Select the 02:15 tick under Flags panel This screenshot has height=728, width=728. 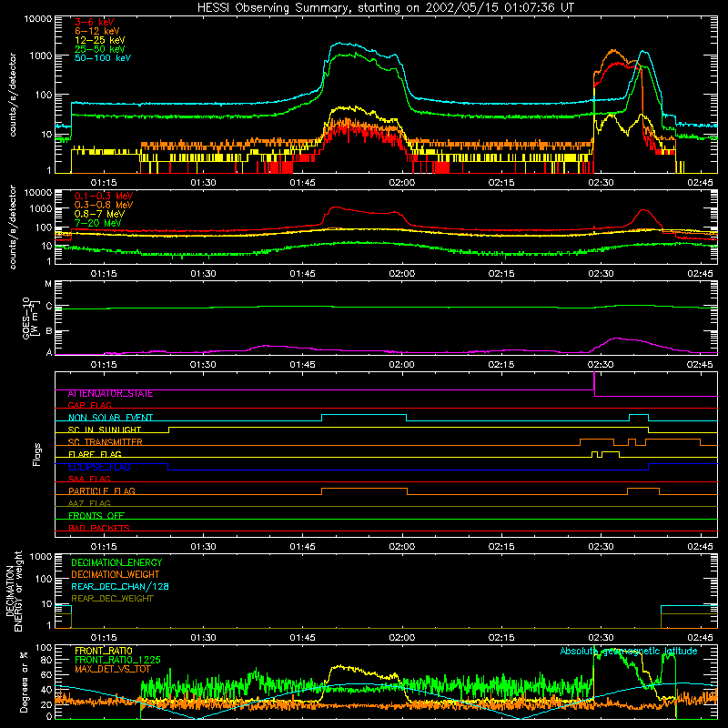[501, 547]
